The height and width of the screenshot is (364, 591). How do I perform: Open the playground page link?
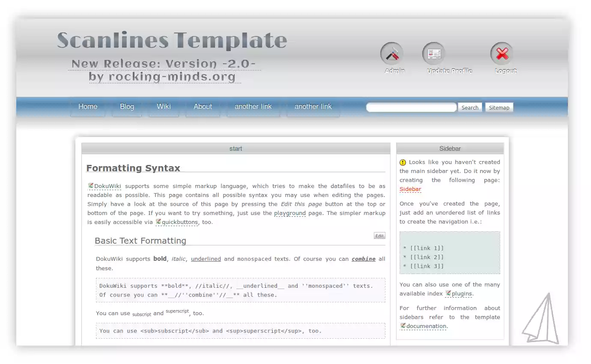pos(290,213)
